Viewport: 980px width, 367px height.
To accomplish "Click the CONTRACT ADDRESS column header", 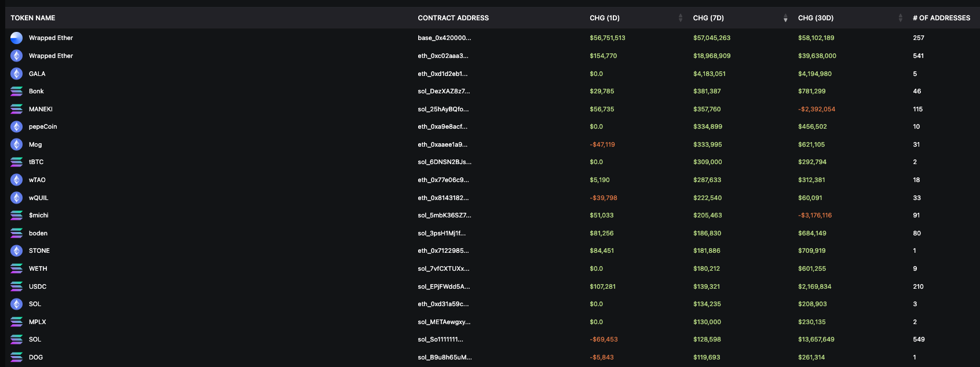I will 454,18.
